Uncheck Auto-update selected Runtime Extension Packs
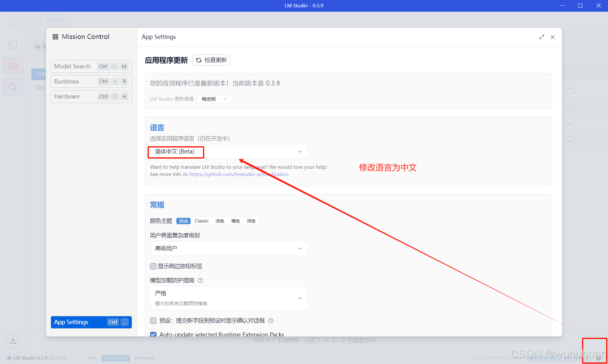The image size is (608, 364). pos(153,334)
